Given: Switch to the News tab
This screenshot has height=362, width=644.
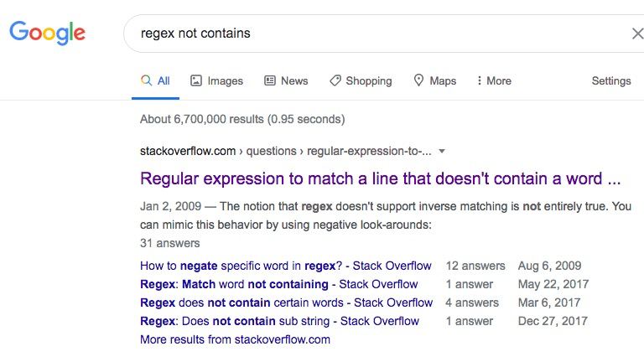Looking at the screenshot, I should [x=286, y=80].
